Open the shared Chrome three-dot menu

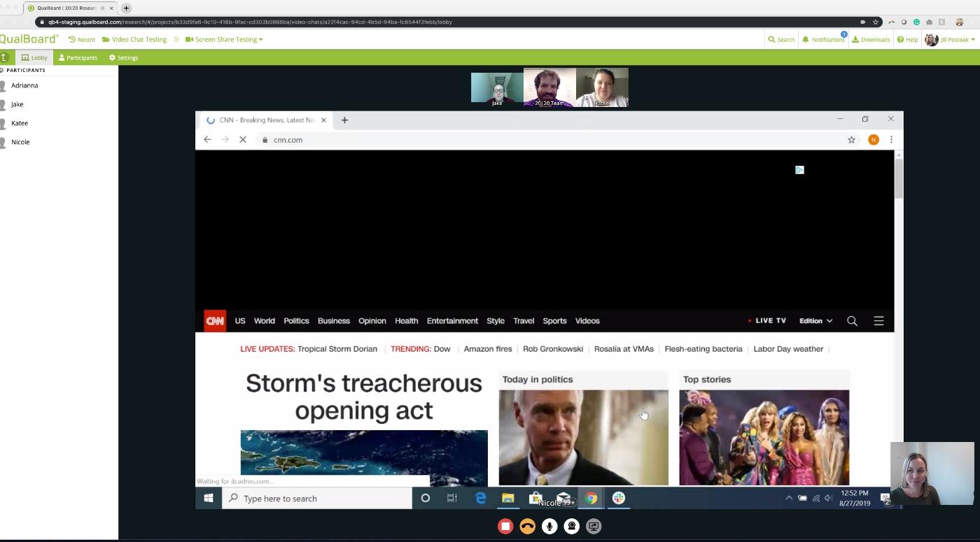pyautogui.click(x=891, y=140)
